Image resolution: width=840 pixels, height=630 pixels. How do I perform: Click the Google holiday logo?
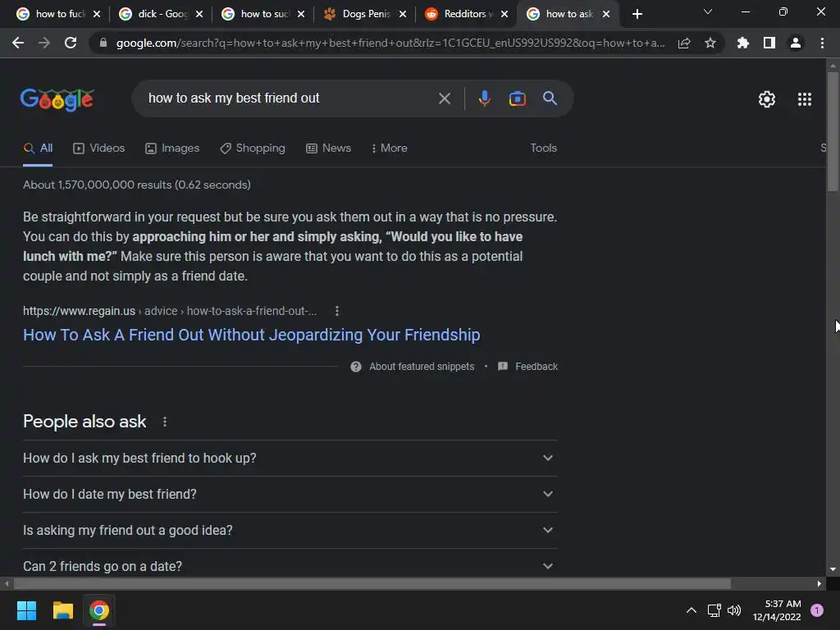pos(57,99)
